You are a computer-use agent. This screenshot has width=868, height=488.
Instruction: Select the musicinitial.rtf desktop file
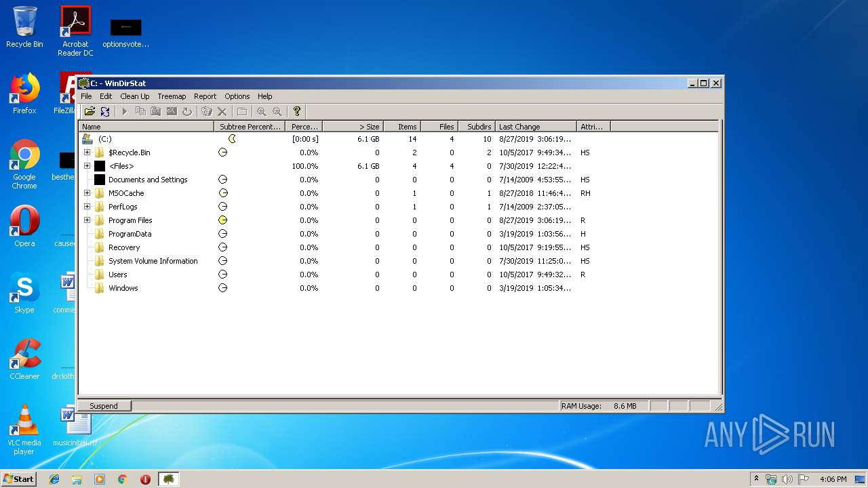click(75, 426)
